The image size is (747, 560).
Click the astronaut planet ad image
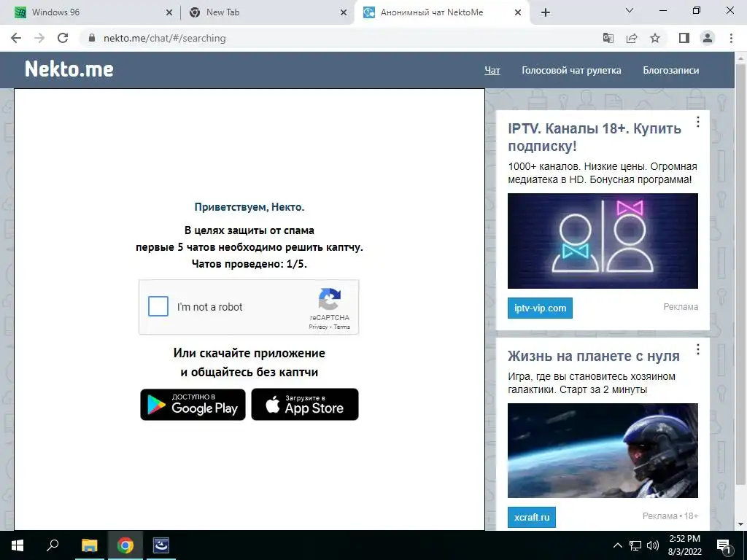point(603,451)
